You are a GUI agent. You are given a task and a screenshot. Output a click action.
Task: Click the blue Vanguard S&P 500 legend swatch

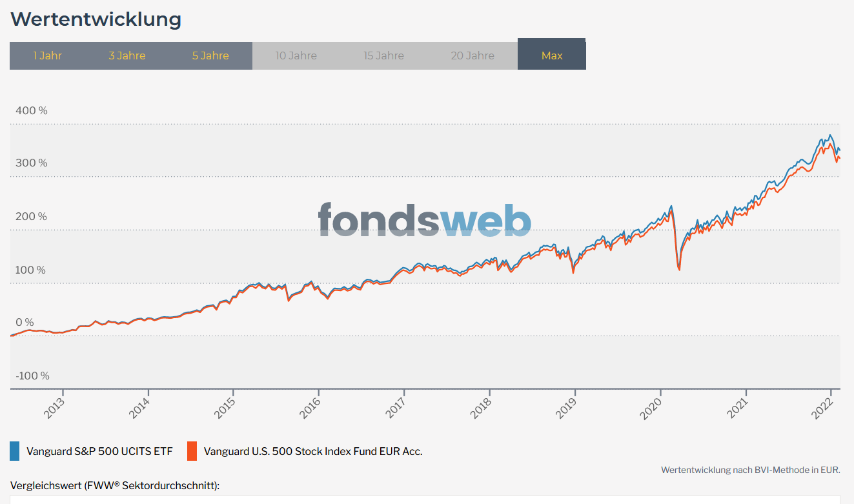[x=14, y=451]
